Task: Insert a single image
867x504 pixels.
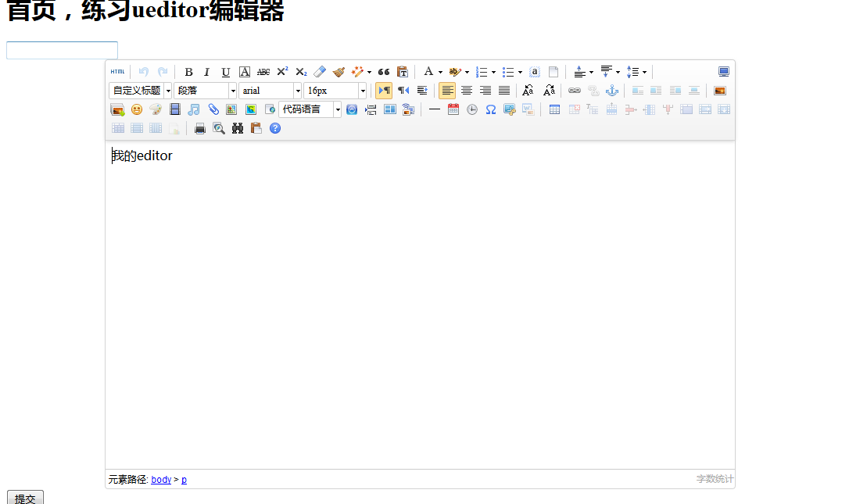Action: (x=720, y=91)
